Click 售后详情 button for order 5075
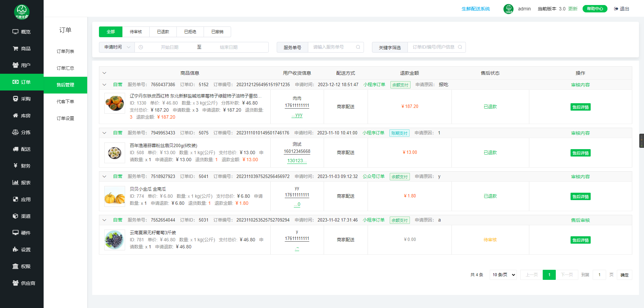 coord(580,153)
